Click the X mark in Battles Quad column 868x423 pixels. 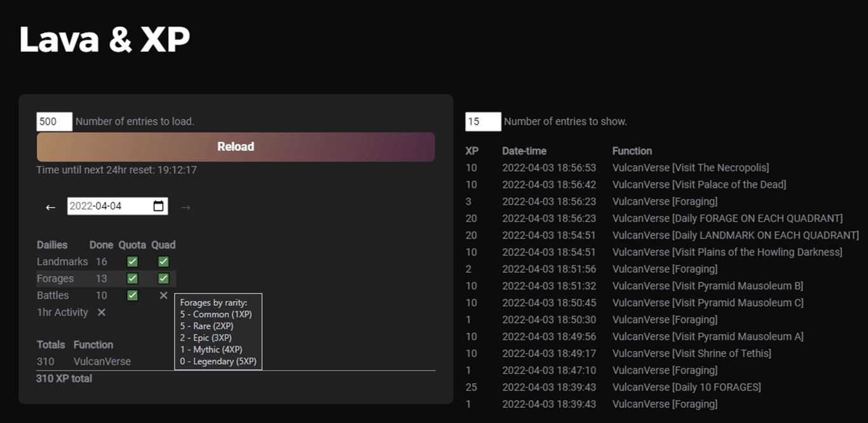(x=163, y=295)
